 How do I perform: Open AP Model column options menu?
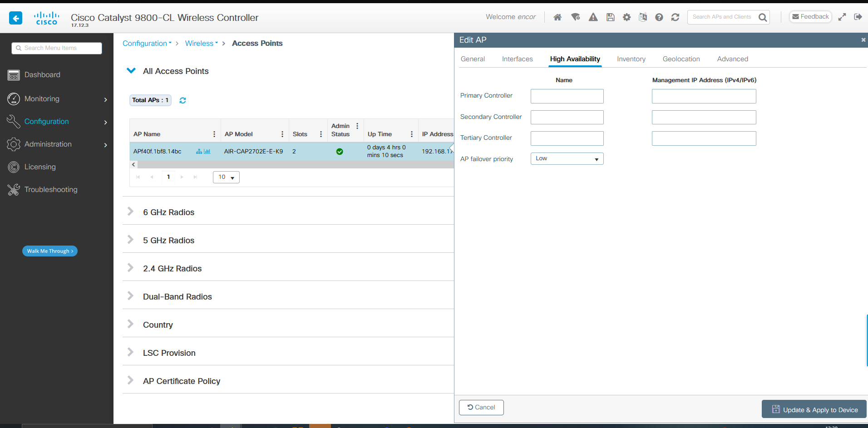pyautogui.click(x=282, y=134)
